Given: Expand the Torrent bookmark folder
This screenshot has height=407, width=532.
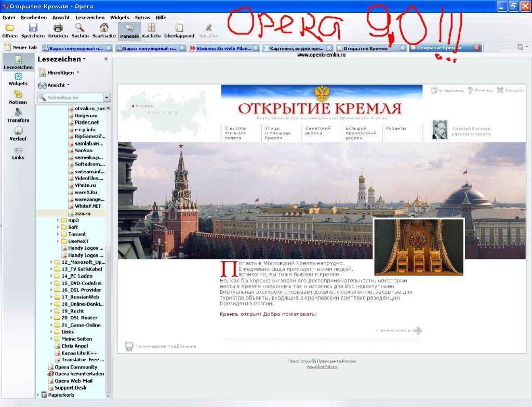Looking at the screenshot, I should pos(58,234).
